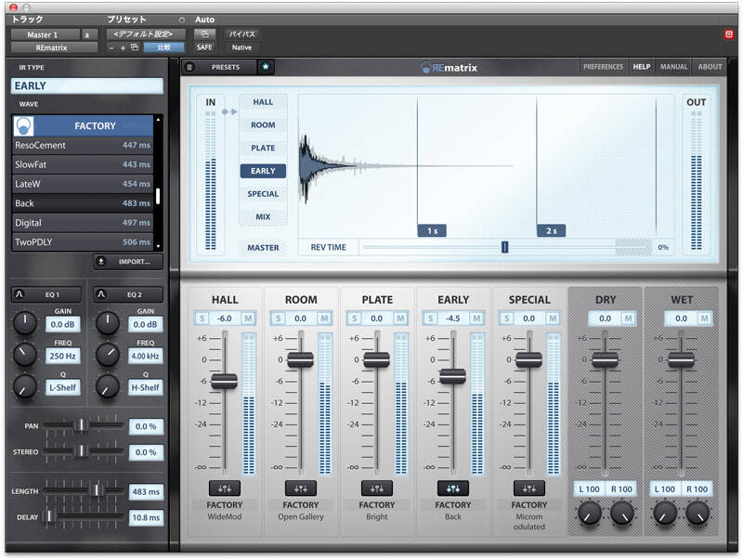Click the upload icon on IMPORT button
743x560 pixels.
[x=101, y=262]
